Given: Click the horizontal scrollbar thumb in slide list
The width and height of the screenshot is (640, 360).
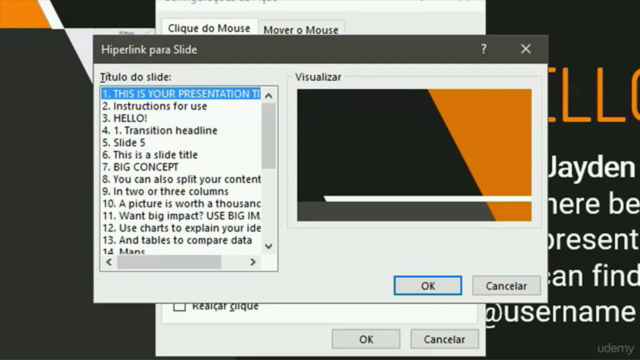Looking at the screenshot, I should (169, 262).
